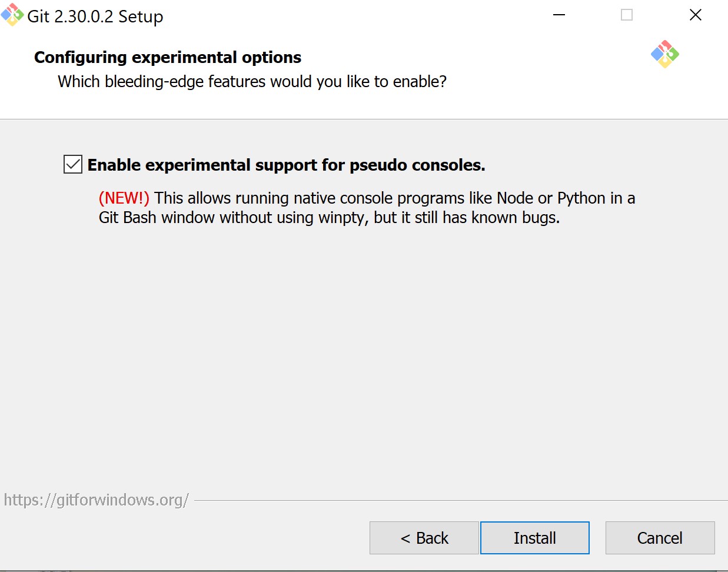Close the Git Setup window with the X
Viewport: 728px width, 572px height.
point(696,15)
